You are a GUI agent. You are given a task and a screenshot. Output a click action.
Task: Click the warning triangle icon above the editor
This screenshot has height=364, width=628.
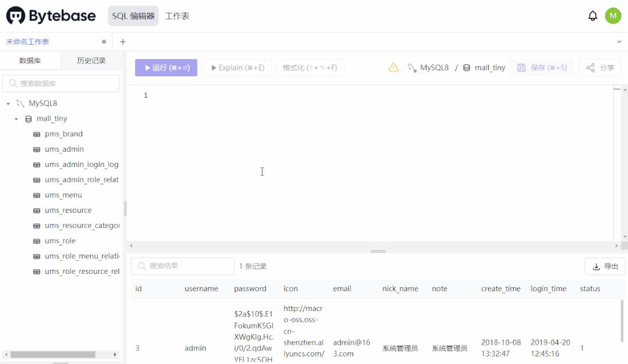pyautogui.click(x=393, y=67)
